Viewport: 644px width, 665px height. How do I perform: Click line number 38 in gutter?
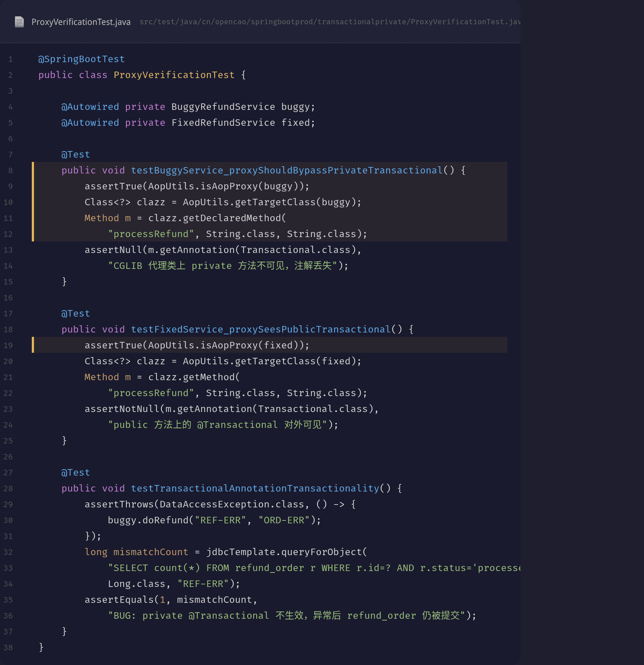click(8, 647)
